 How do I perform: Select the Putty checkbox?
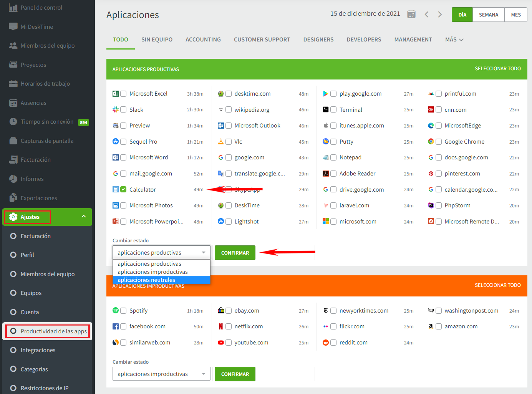(x=333, y=141)
